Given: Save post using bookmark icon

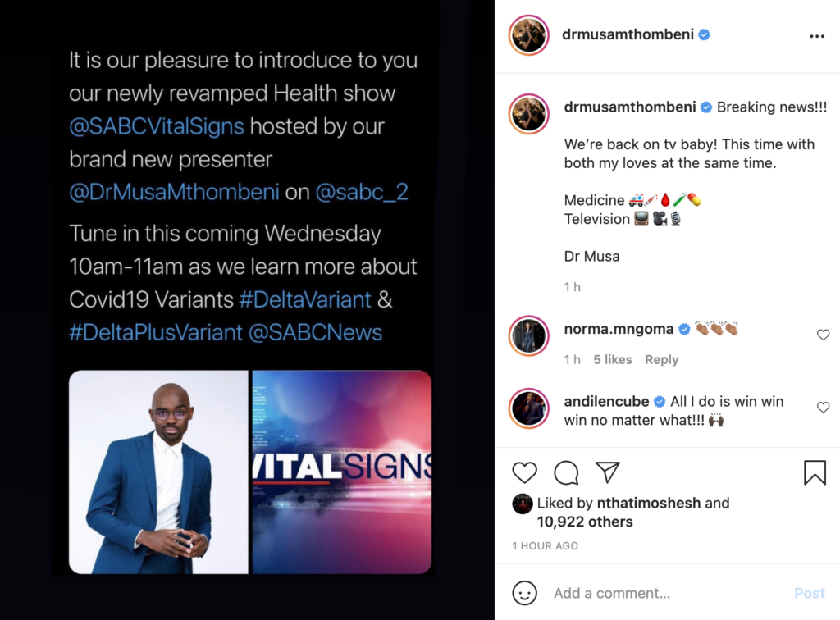Looking at the screenshot, I should [815, 472].
